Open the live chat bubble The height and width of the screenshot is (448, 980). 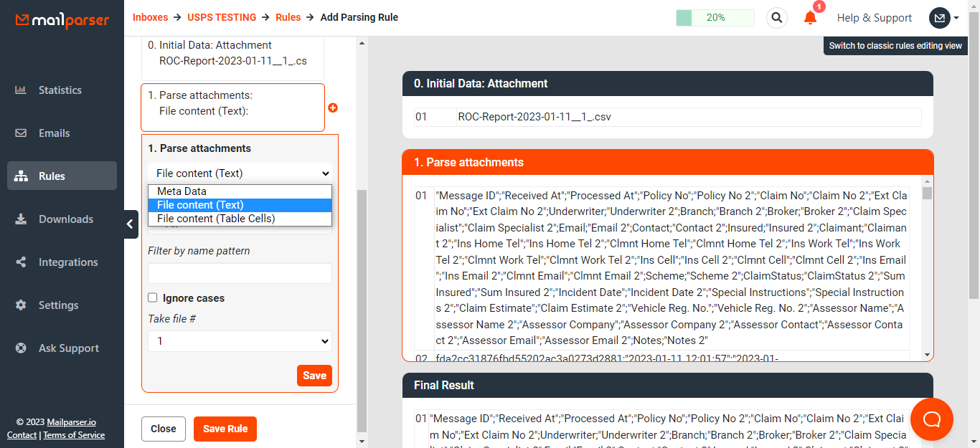pos(931,419)
